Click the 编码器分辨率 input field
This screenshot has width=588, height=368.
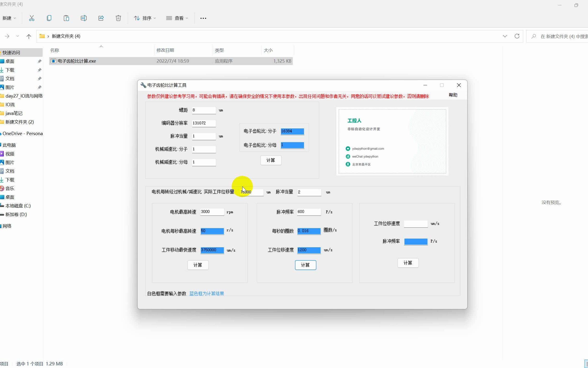tap(204, 123)
